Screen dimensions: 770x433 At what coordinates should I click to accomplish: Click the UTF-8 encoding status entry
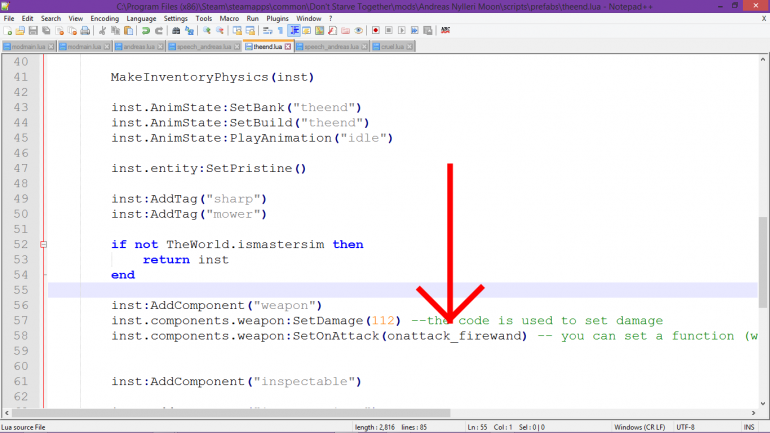click(686, 427)
